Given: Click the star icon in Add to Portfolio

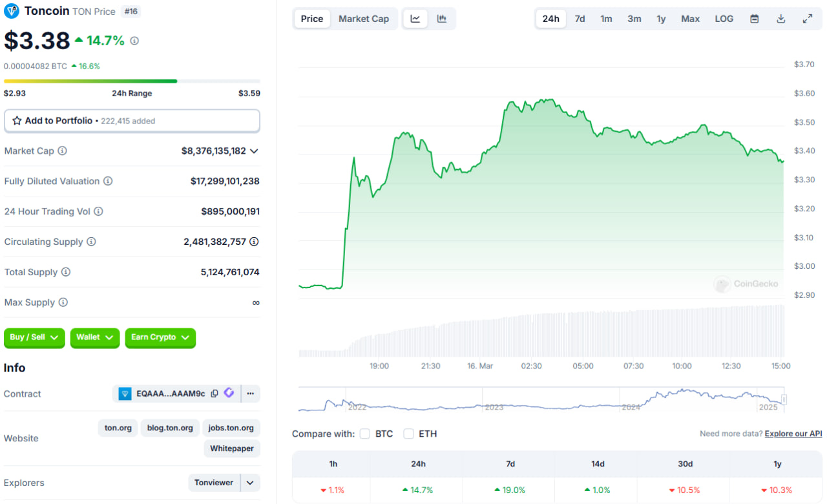Looking at the screenshot, I should click(17, 121).
